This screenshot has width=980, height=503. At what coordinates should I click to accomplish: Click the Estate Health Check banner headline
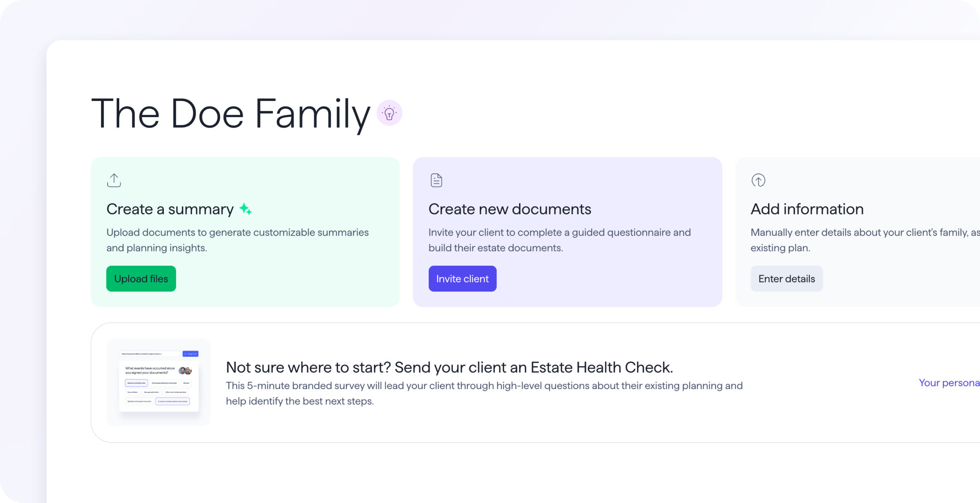(449, 367)
